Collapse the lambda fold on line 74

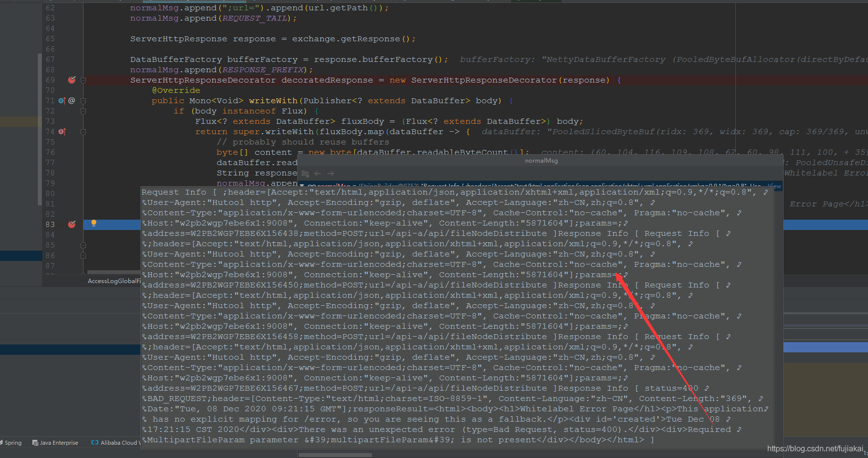coord(83,132)
